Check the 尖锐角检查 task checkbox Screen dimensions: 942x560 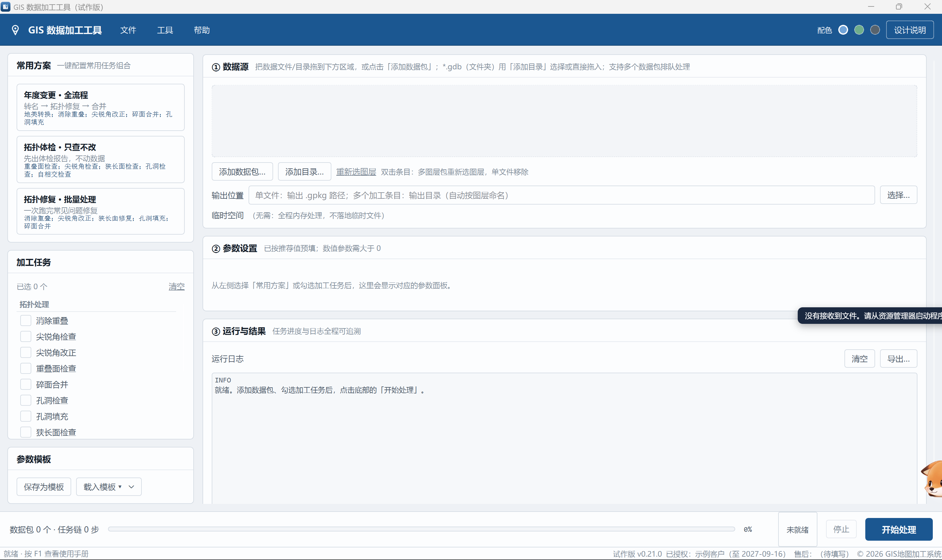[26, 336]
